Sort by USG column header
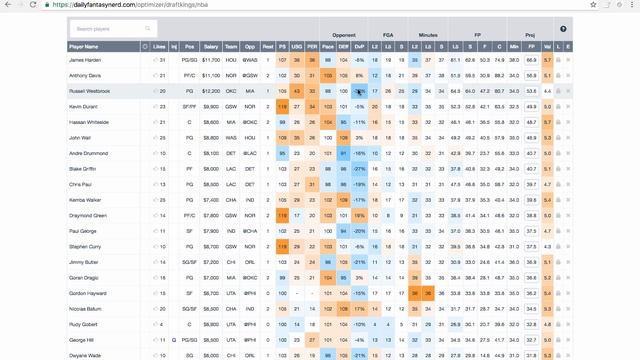640x360 pixels. coord(297,47)
